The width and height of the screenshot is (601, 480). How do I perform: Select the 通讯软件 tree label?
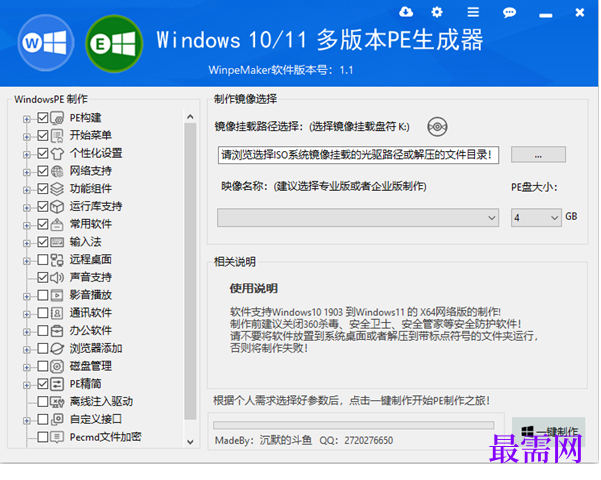click(x=91, y=313)
